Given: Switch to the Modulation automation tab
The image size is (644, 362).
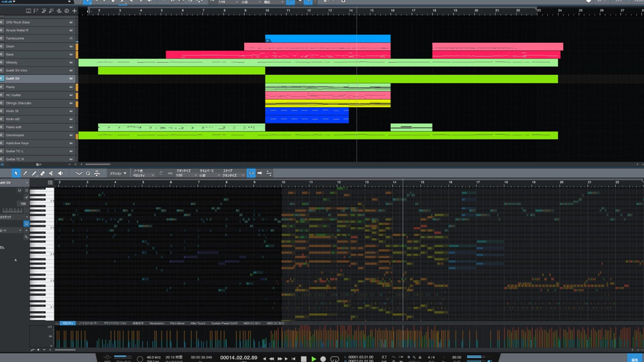Looking at the screenshot, I should click(x=157, y=323).
